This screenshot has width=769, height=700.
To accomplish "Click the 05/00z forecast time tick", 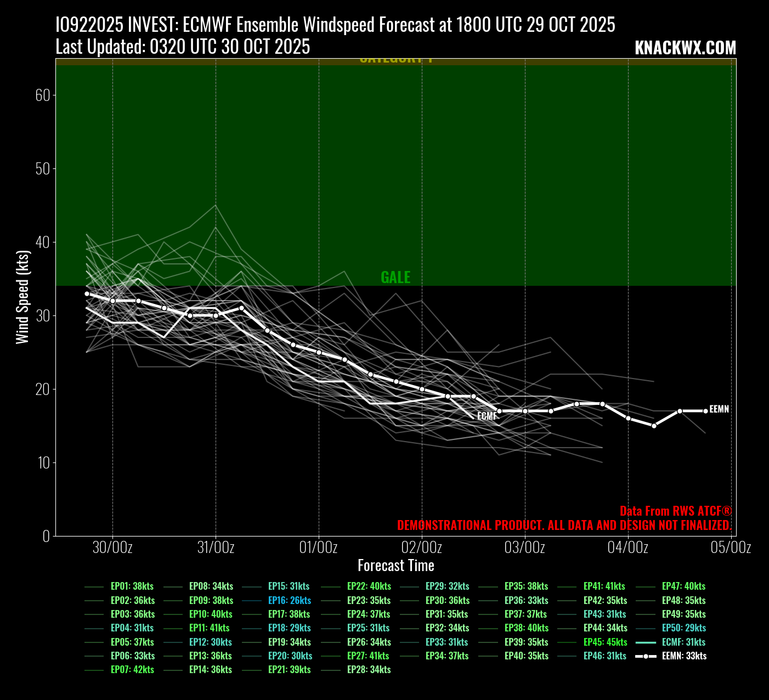I will (731, 547).
